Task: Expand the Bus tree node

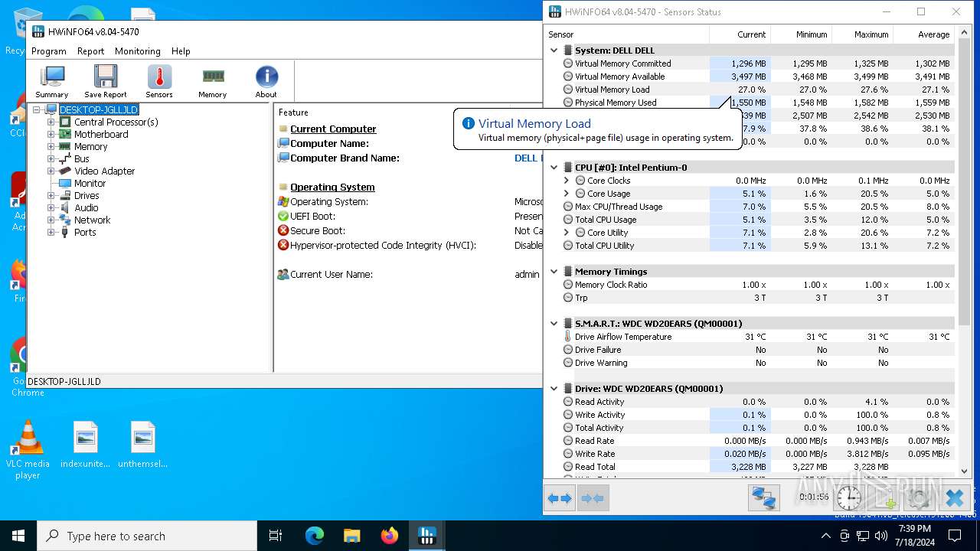Action: click(51, 158)
